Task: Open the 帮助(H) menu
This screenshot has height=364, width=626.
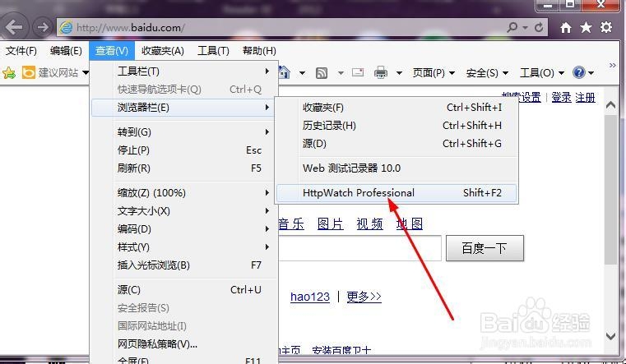Action: point(259,51)
